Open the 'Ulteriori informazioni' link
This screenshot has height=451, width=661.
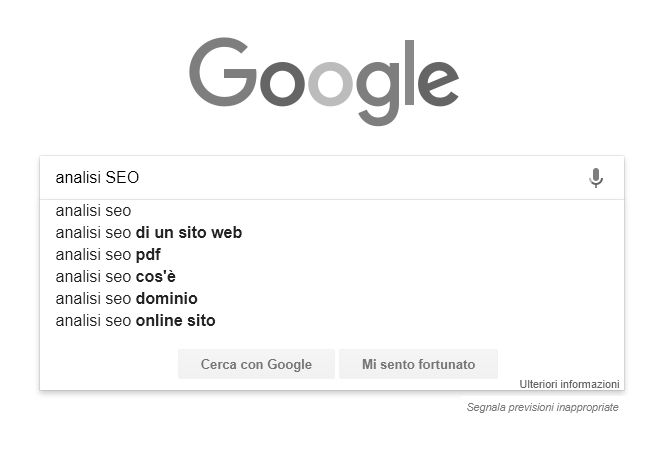point(569,384)
